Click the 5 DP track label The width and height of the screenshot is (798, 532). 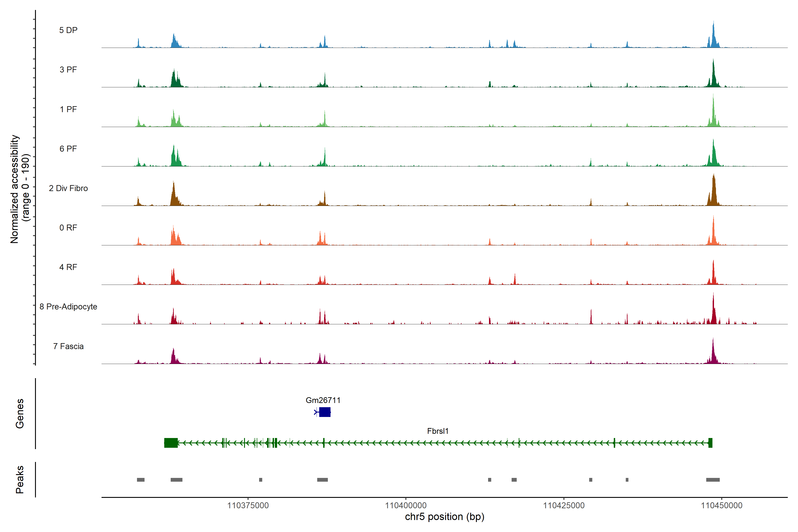[x=68, y=30]
